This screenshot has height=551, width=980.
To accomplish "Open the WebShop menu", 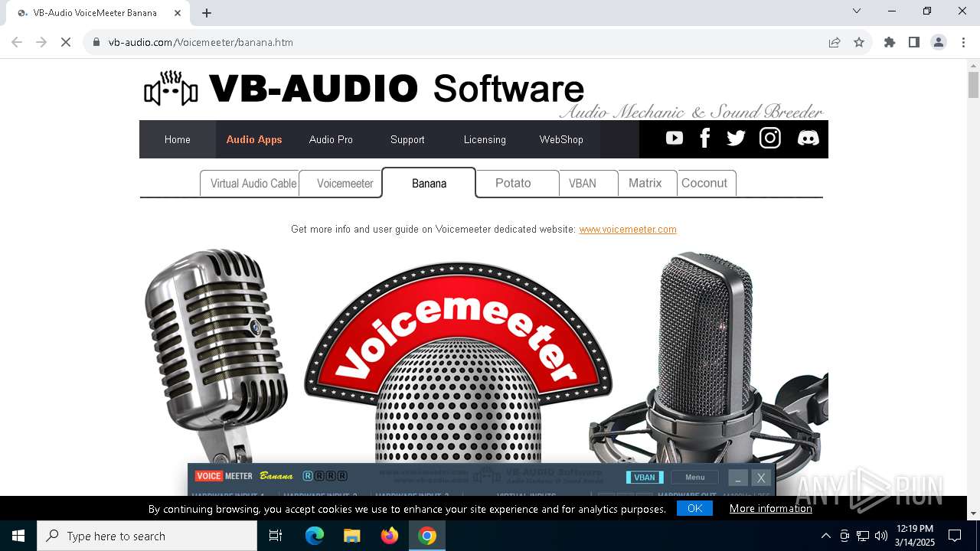I will coord(561,139).
